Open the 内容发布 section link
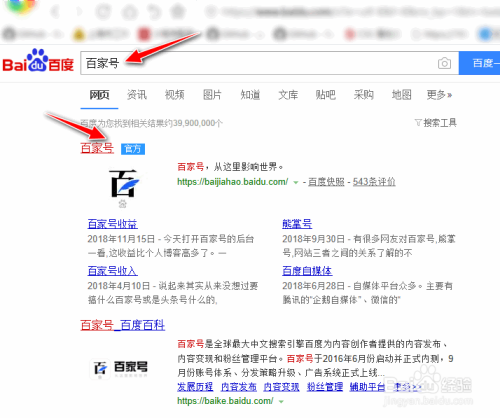Viewport: 500px width, 418px height. pos(239,387)
